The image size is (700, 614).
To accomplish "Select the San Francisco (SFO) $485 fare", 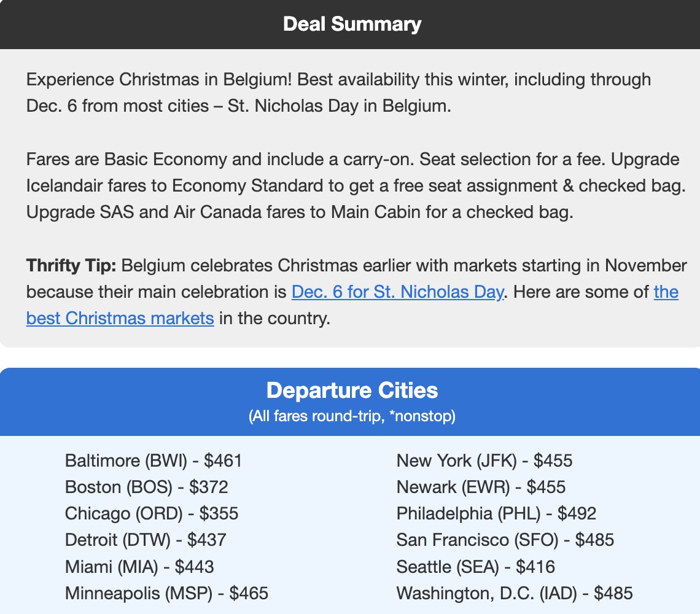I will [505, 540].
